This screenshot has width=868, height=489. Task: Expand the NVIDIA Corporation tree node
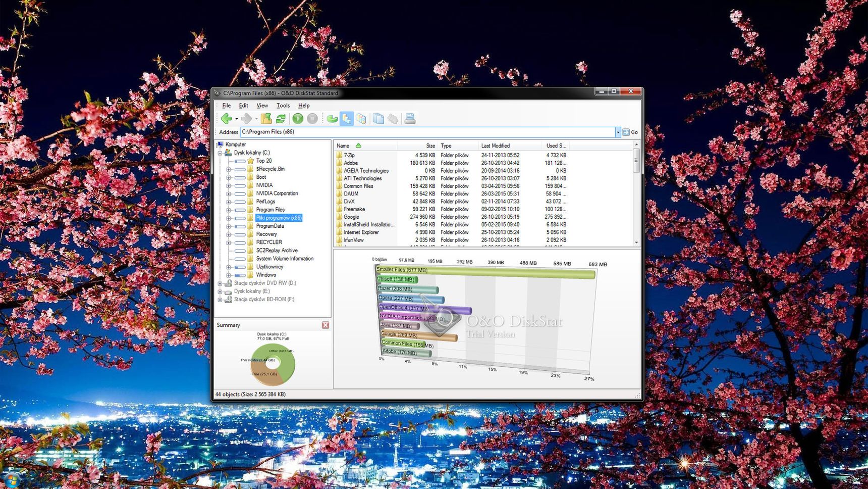point(229,193)
